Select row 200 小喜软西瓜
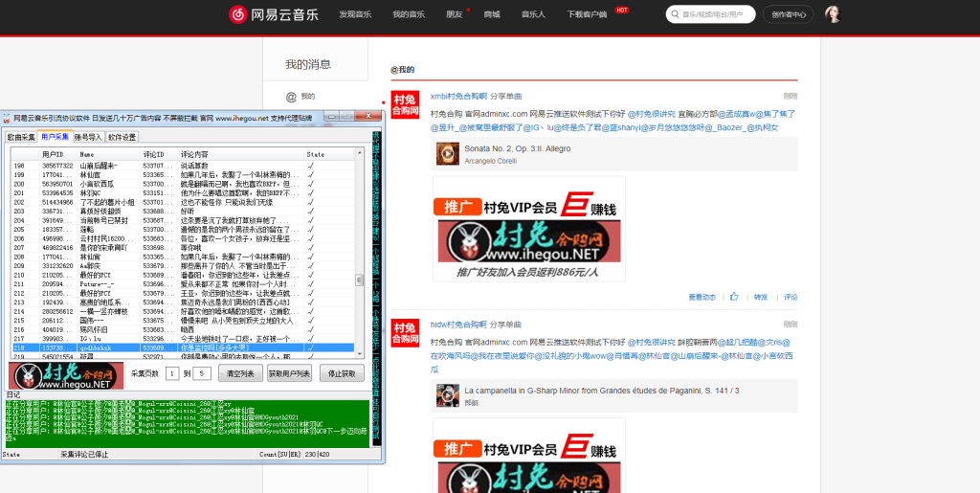 coord(183,184)
